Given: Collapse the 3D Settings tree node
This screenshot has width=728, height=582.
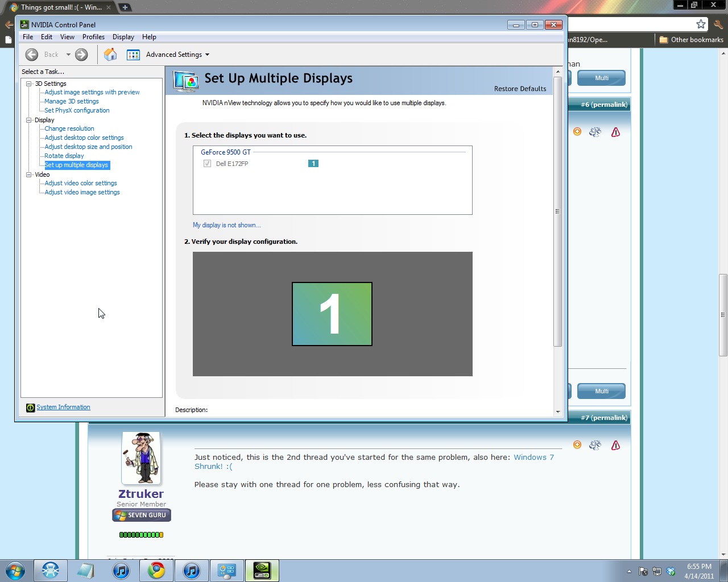Looking at the screenshot, I should 28,84.
